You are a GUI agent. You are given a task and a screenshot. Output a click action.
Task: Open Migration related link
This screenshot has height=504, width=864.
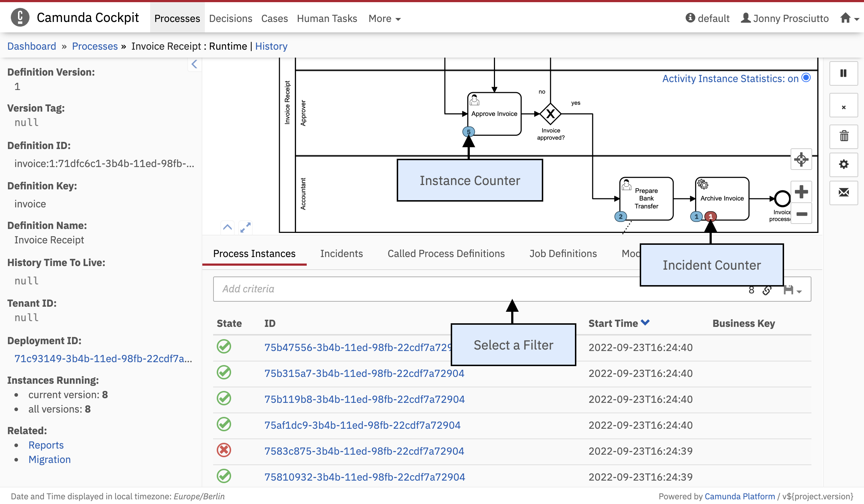(x=50, y=460)
